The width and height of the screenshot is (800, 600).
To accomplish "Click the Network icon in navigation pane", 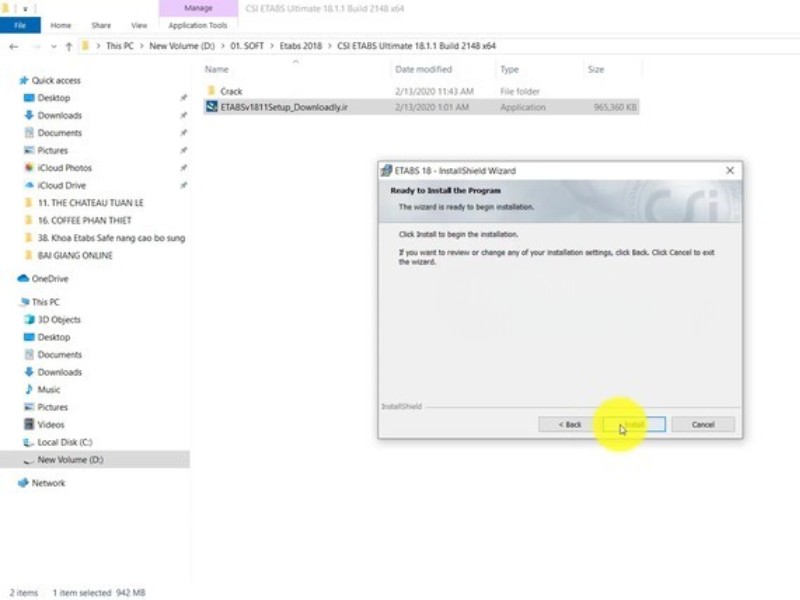I will pyautogui.click(x=22, y=483).
